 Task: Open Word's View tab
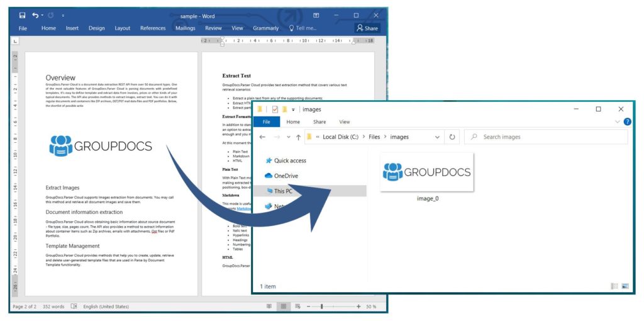(x=237, y=28)
